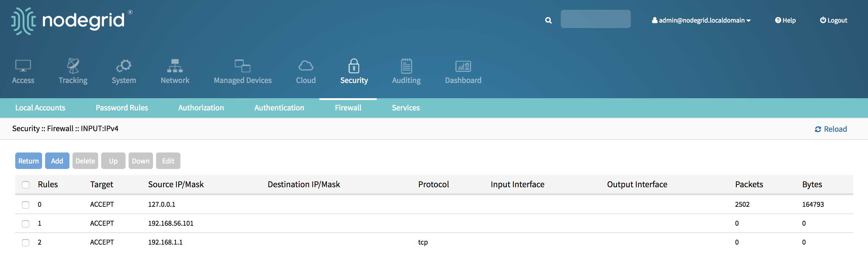
Task: Click bytes value 164793
Action: [813, 204]
